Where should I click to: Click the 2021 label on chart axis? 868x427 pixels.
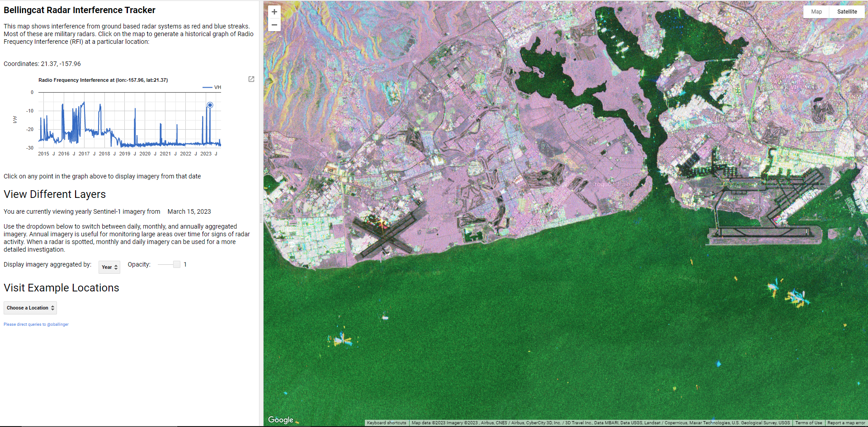[x=165, y=154]
